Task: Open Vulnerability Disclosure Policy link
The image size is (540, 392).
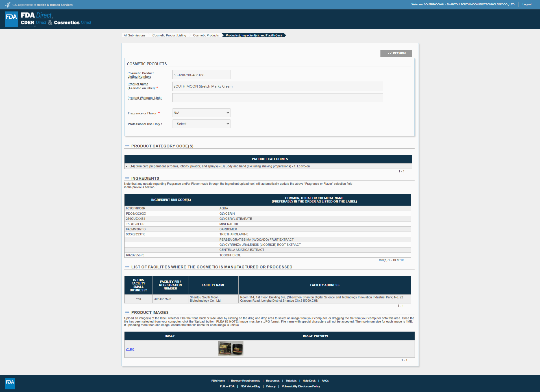Action: [301, 386]
